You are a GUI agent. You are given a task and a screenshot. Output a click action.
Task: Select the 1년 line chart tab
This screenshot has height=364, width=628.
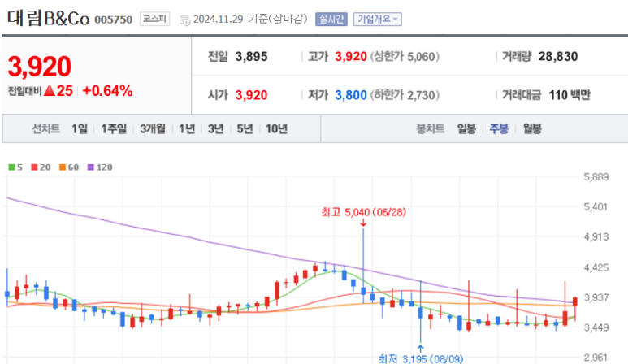pos(187,128)
